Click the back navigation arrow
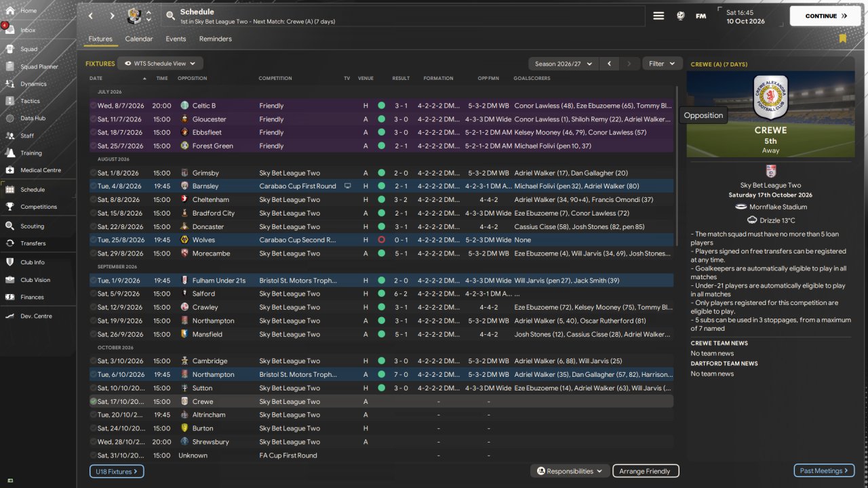Image resolution: width=868 pixels, height=488 pixels. coord(91,16)
